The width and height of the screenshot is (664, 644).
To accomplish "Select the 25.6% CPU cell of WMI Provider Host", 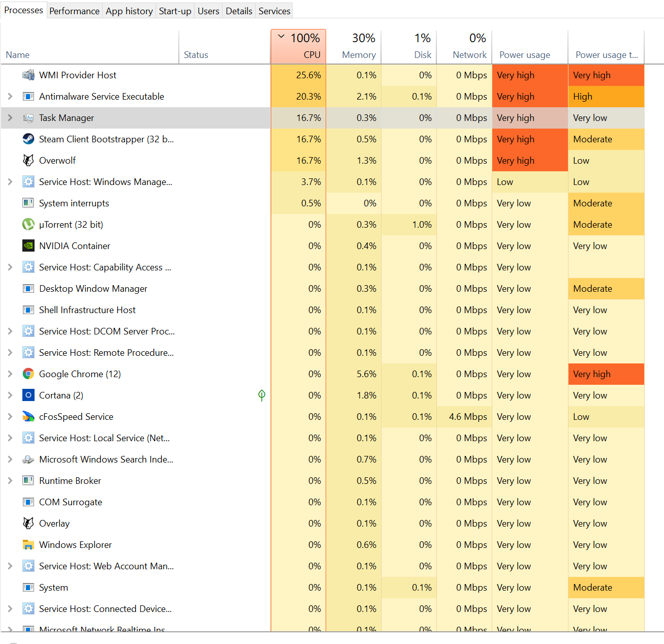I will (298, 75).
